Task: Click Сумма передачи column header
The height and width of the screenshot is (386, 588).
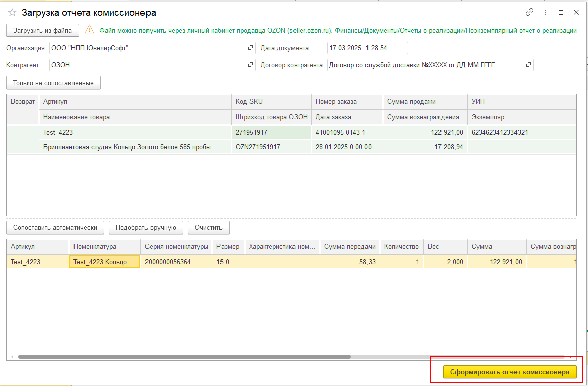Action: point(350,247)
